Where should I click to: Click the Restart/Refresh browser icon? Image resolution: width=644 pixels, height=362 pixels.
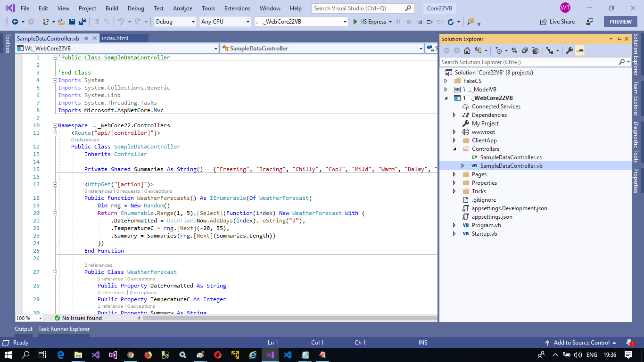[x=451, y=22]
